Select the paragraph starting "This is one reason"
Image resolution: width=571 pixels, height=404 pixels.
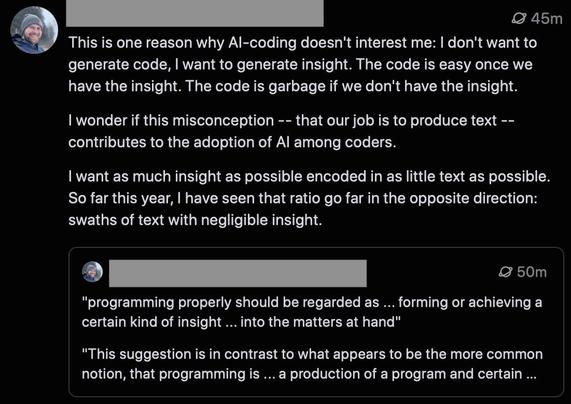tap(303, 64)
